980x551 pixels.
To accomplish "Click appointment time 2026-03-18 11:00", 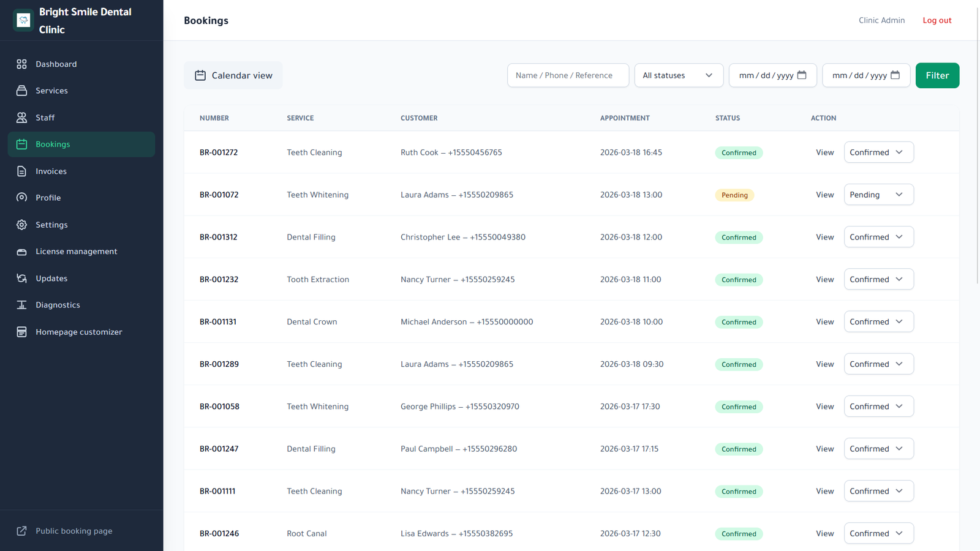I will click(630, 279).
